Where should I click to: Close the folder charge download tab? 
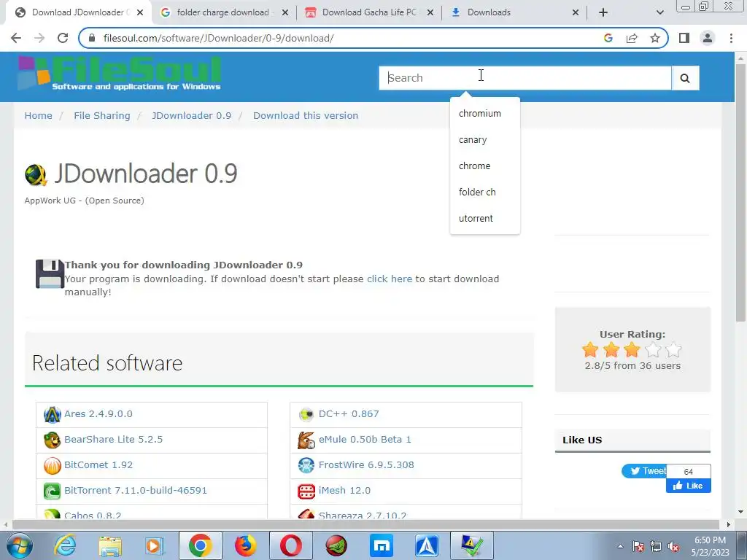(285, 12)
